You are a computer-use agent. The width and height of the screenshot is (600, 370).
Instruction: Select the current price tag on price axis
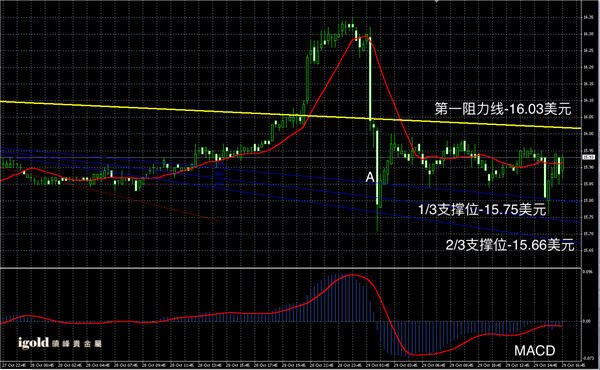coord(588,157)
